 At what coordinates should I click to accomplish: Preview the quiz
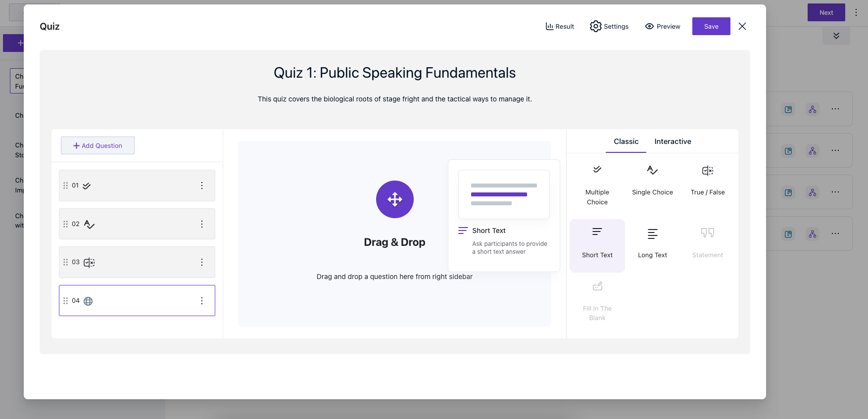coord(663,26)
